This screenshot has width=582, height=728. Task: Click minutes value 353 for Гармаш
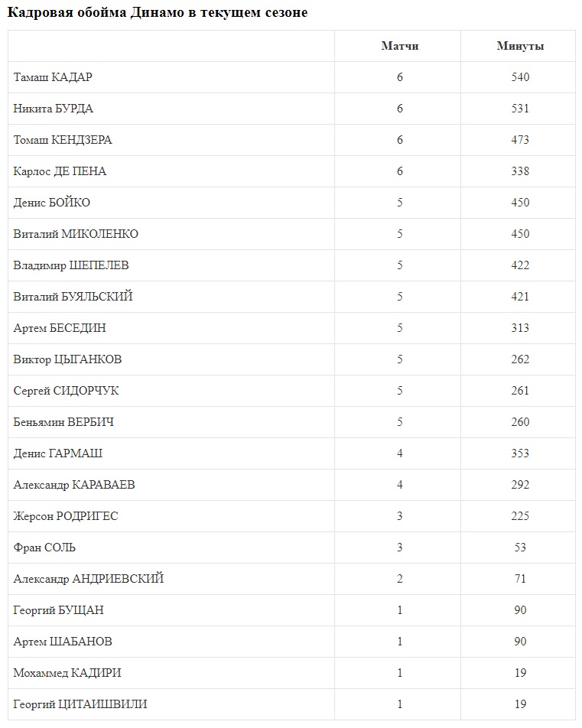click(520, 453)
